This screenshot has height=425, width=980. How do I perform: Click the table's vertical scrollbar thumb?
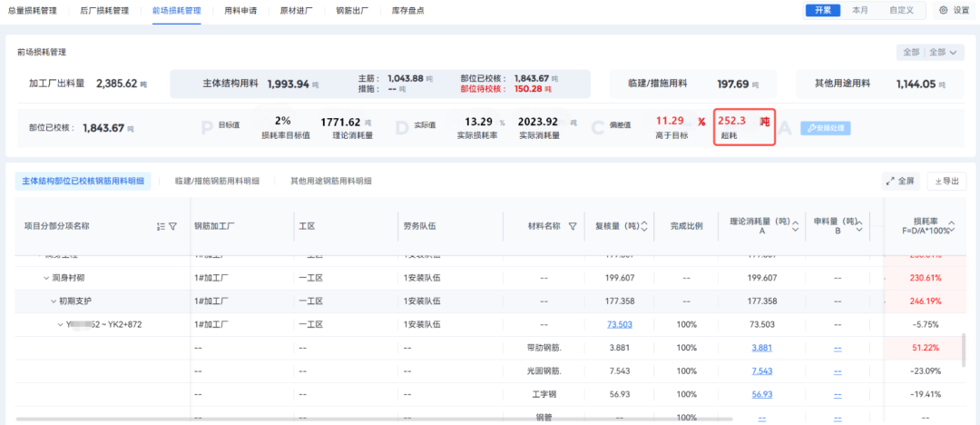point(965,350)
